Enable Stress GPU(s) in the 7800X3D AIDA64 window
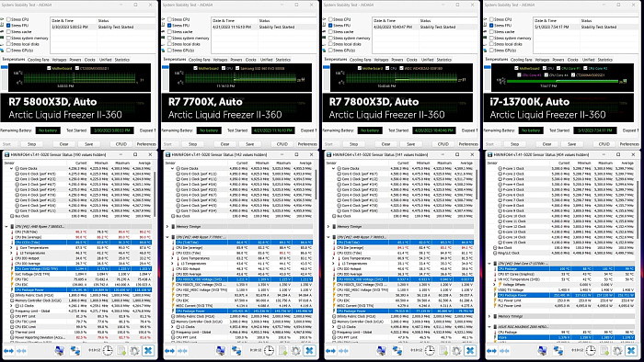Screen dimensions: 644x362 330,51
